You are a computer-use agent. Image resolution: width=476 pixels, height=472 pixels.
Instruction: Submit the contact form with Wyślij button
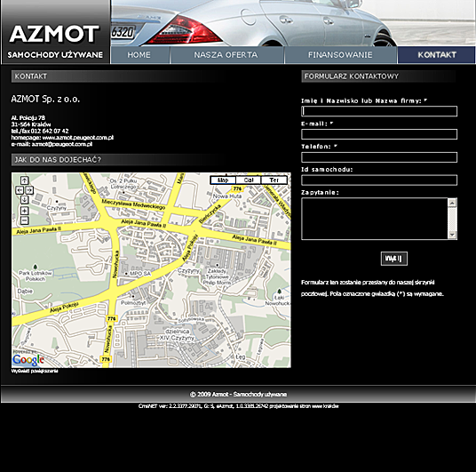click(394, 259)
